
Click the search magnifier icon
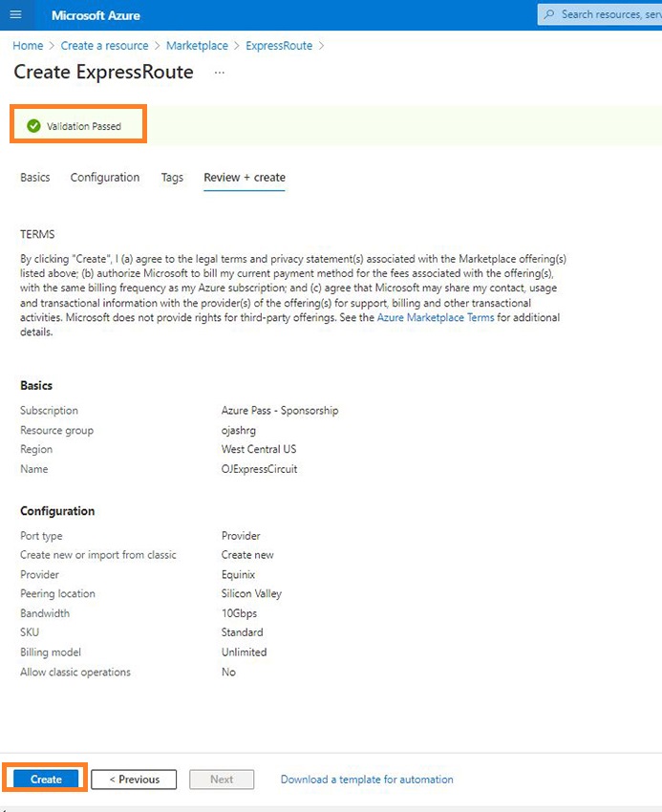click(548, 15)
